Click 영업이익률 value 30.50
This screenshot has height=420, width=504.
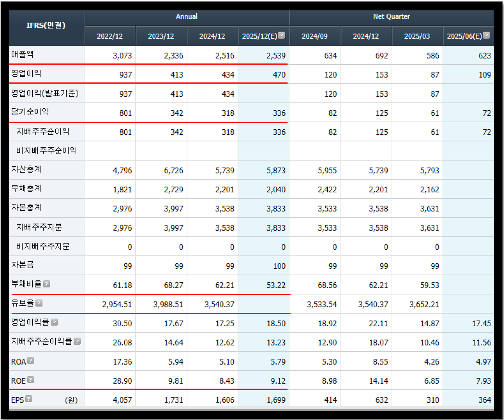tap(122, 324)
